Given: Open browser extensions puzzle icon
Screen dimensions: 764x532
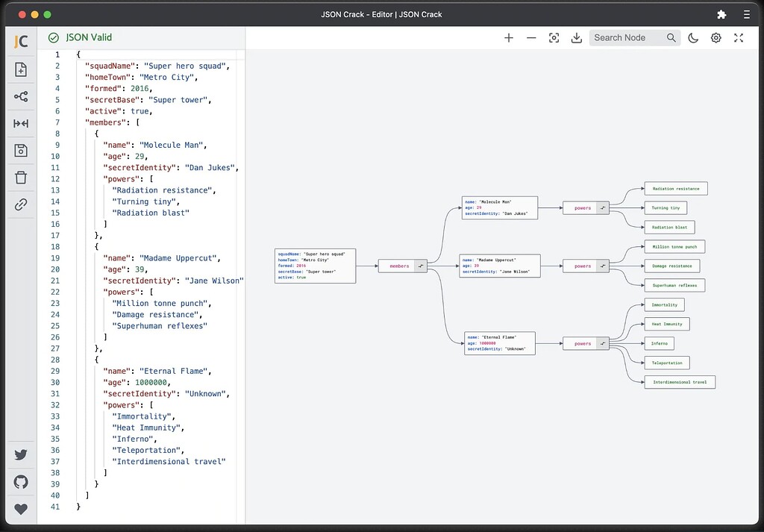Looking at the screenshot, I should click(721, 15).
